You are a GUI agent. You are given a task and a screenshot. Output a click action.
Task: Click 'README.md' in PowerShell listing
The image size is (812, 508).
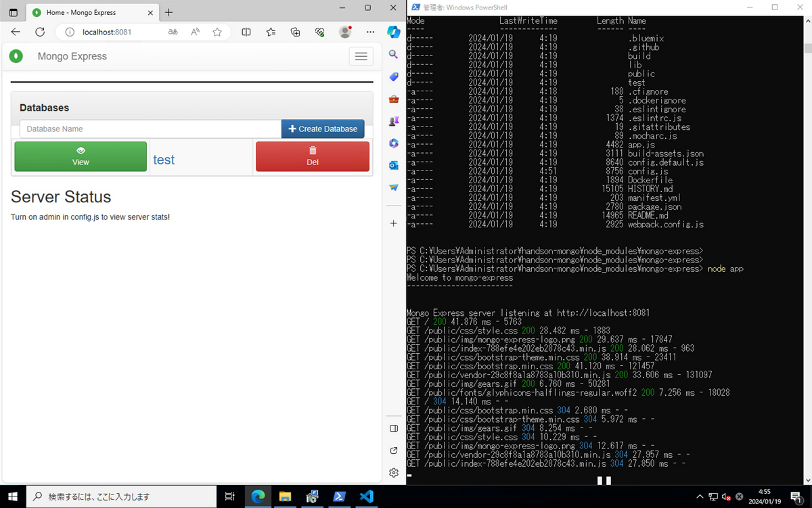648,215
